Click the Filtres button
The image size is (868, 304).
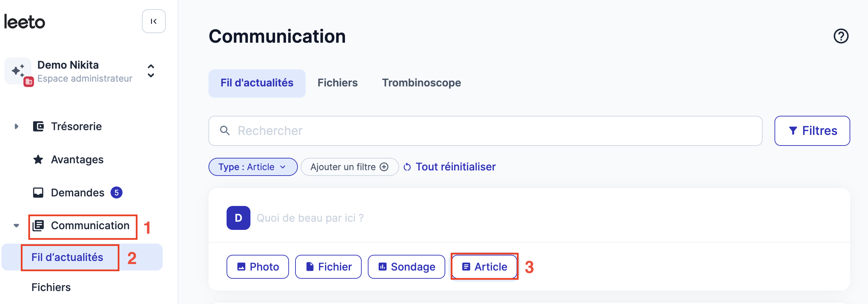point(812,131)
